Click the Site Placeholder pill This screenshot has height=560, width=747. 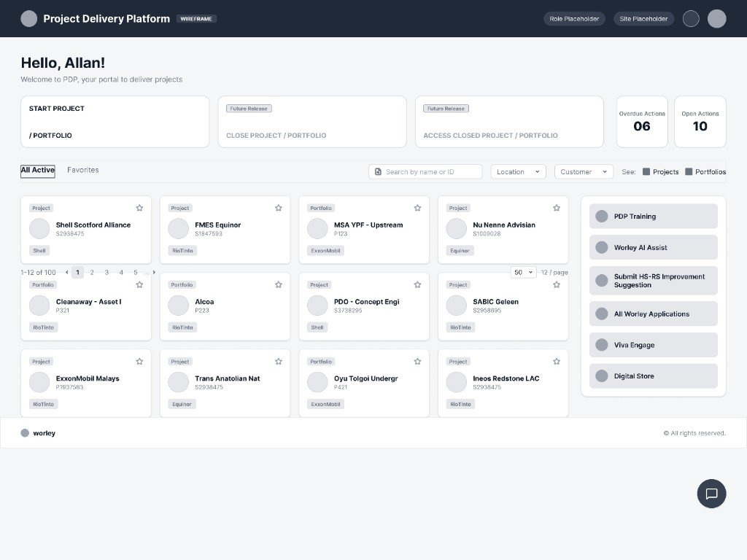tap(643, 18)
